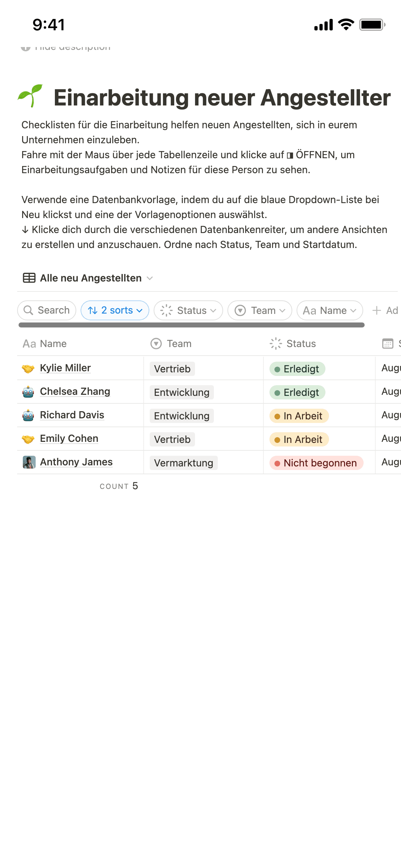This screenshot has height=868, width=401.
Task: Click Richard Davis's robot icon
Action: (28, 415)
